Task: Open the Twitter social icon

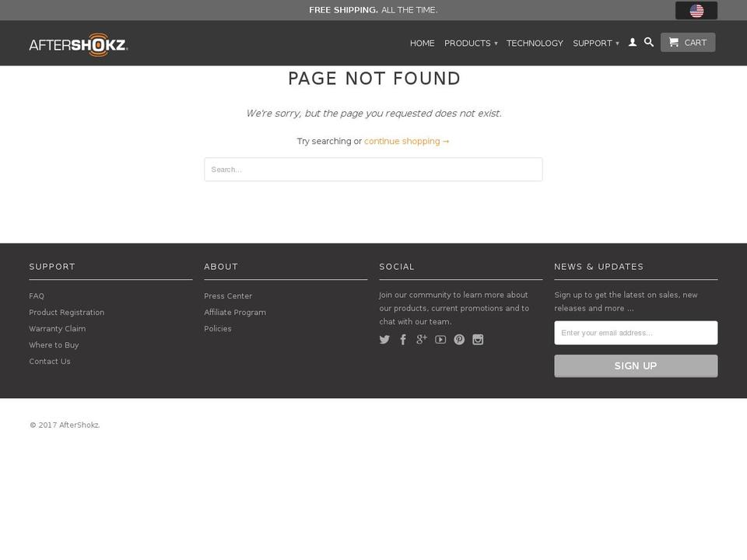Action: coord(384,339)
